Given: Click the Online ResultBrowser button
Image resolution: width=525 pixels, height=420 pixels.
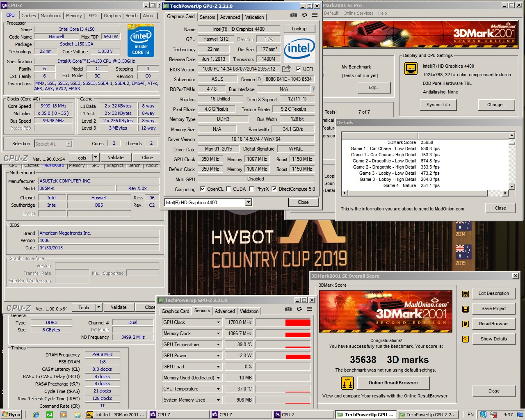Looking at the screenshot, I should pos(393,383).
